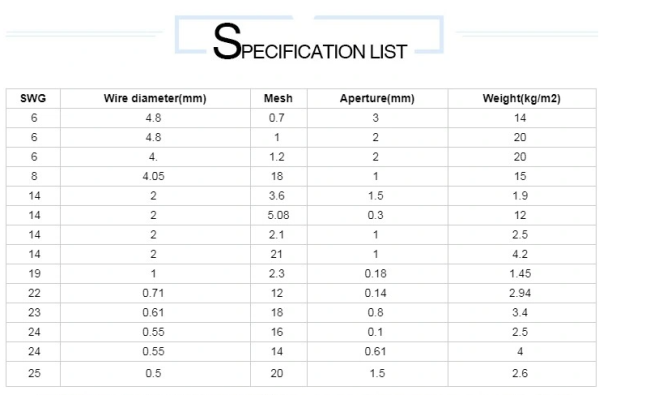This screenshot has height=395, width=650.
Task: Click SWG value 25 in last row
Action: (x=34, y=373)
